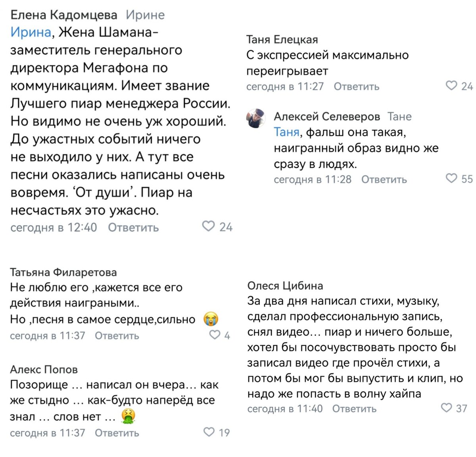Like Таня Елецкая's comment with 24 likes

pyautogui.click(x=450, y=85)
